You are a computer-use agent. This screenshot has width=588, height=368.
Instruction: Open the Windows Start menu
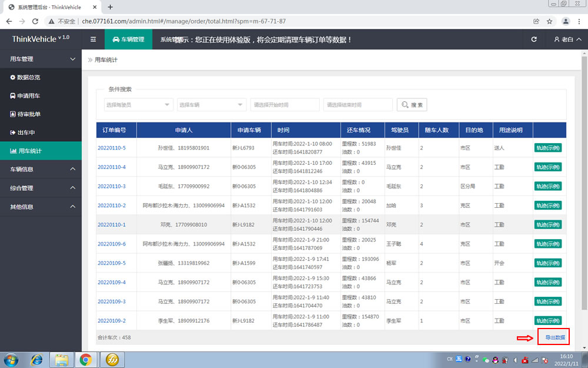[11, 360]
